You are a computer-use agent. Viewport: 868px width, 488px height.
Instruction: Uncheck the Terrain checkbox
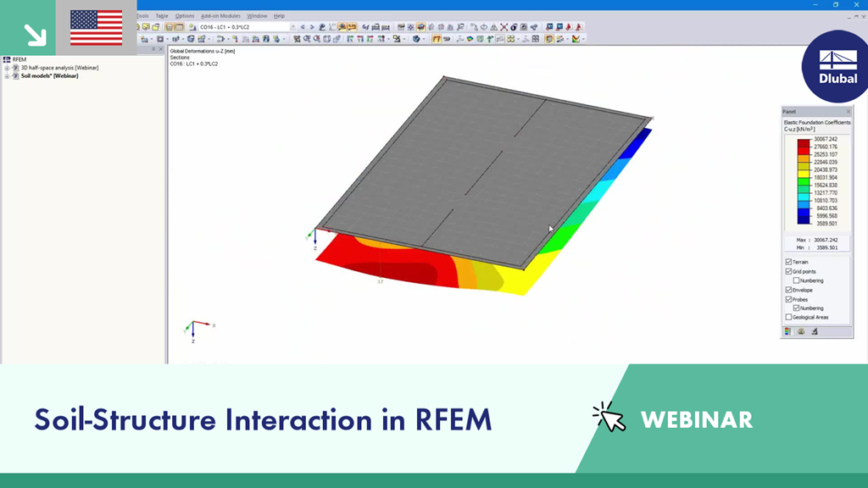(788, 262)
